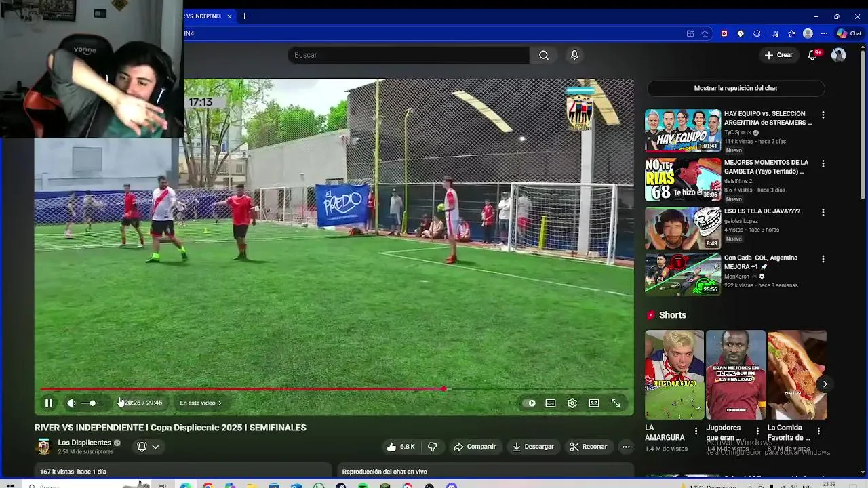The image size is (868, 488).
Task: Open options for 'MEJORES MOMENTOS DE LA GAMBETA'
Action: click(x=823, y=164)
